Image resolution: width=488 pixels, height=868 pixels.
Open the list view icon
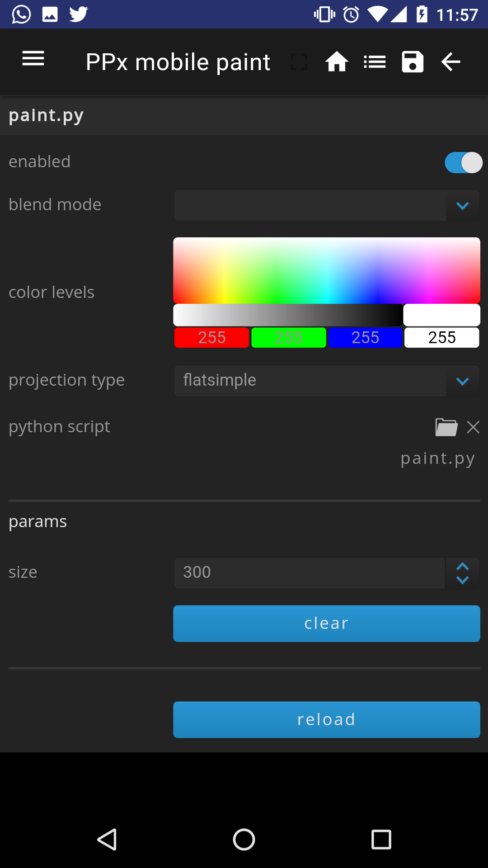[375, 62]
